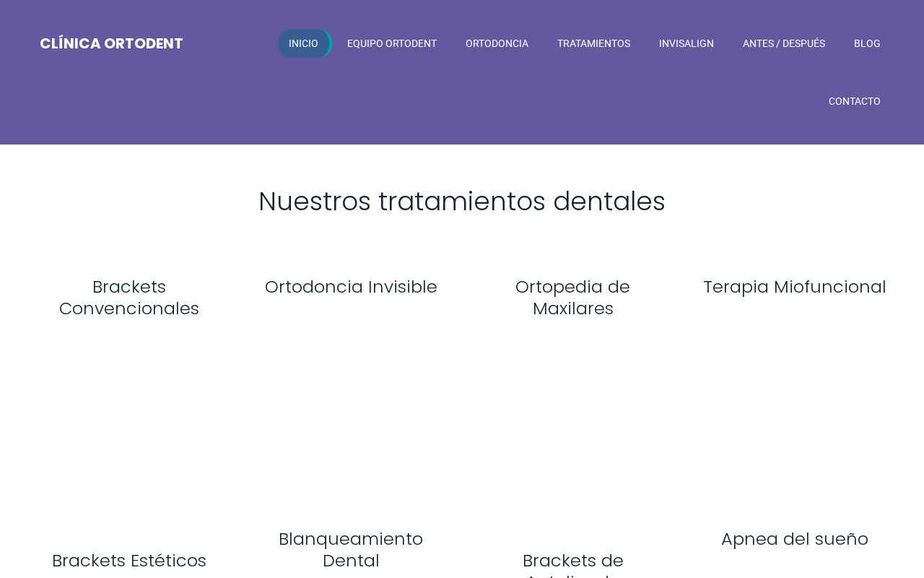Visit the Blog link
This screenshot has height=578, width=924.
867,43
